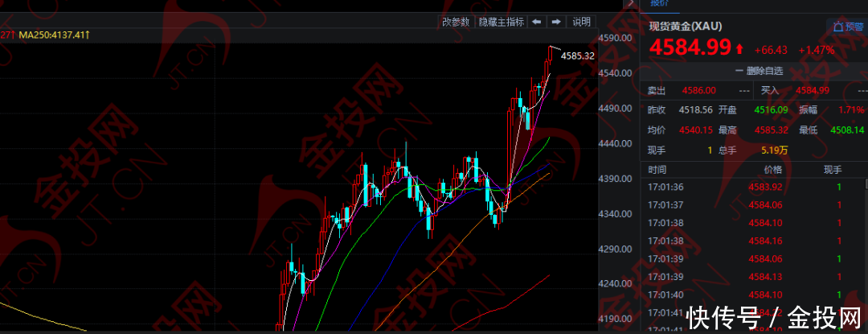Image resolution: width=868 pixels, height=334 pixels.
Task: Click the 最低 value 4508.14
Action: coord(848,130)
